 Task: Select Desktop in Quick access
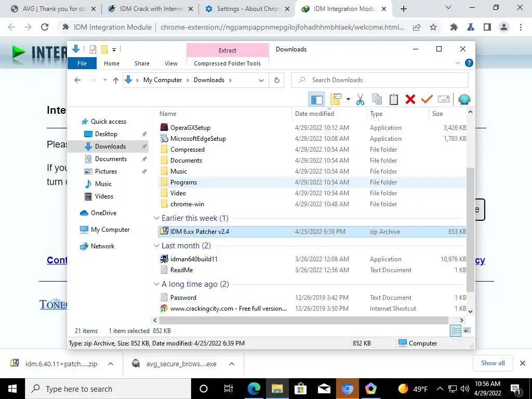click(x=105, y=134)
